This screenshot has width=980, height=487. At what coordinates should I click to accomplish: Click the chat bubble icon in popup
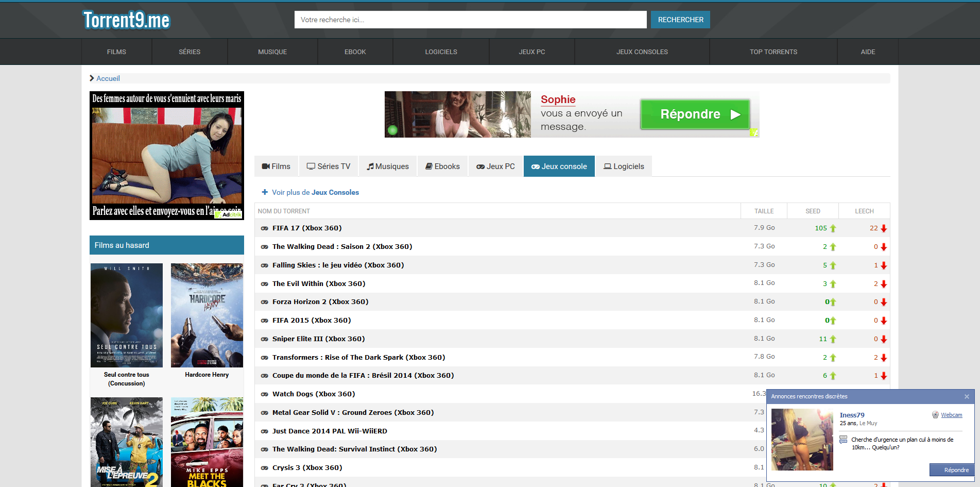coord(843,440)
